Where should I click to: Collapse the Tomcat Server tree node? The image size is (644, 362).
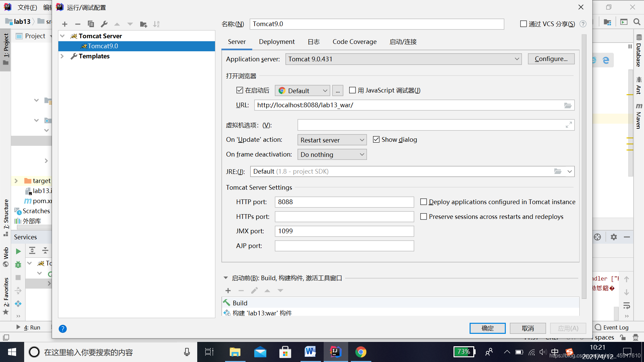click(62, 36)
